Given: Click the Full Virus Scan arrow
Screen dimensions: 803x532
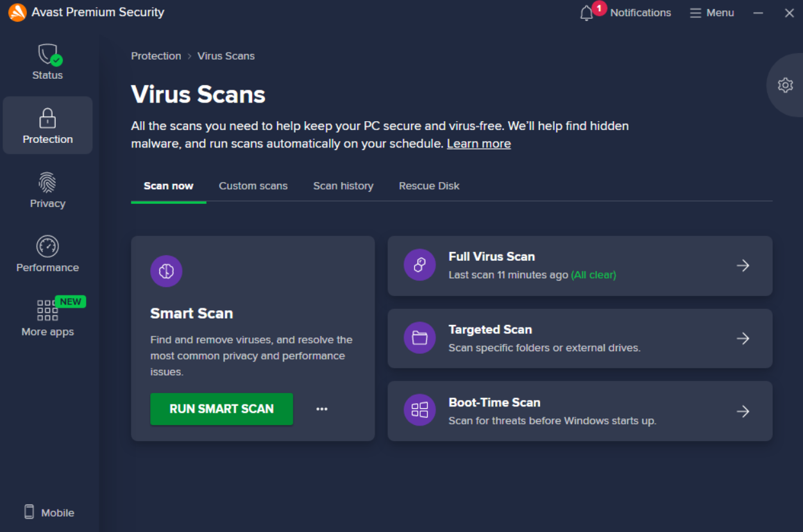Looking at the screenshot, I should (743, 265).
